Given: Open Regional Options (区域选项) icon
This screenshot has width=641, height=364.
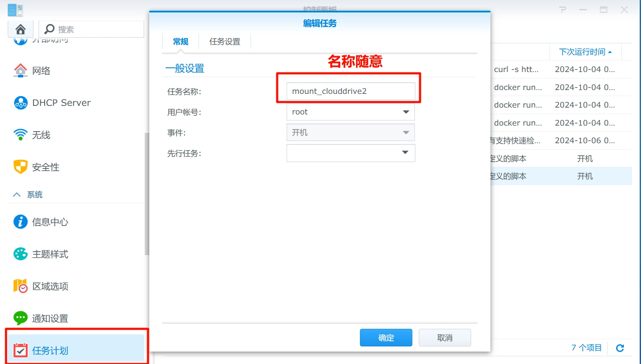Looking at the screenshot, I should 20,286.
